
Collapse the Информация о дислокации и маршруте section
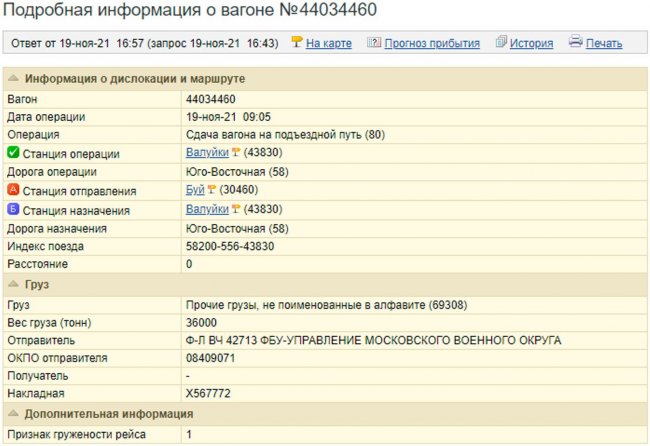tap(13, 79)
